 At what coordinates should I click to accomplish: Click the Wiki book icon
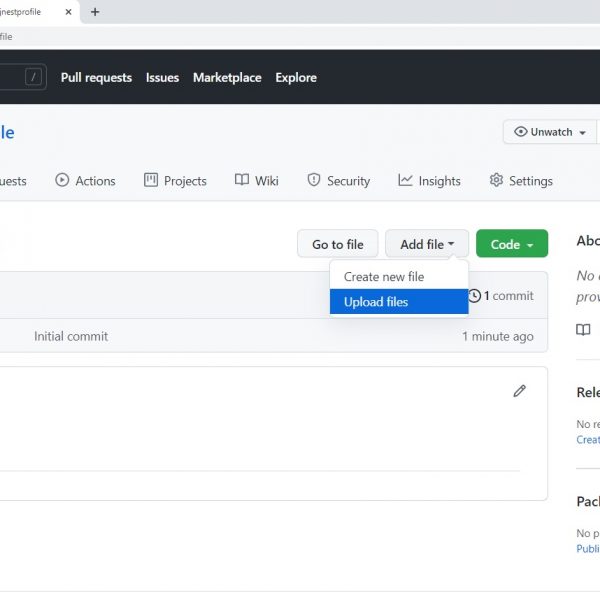pos(242,180)
